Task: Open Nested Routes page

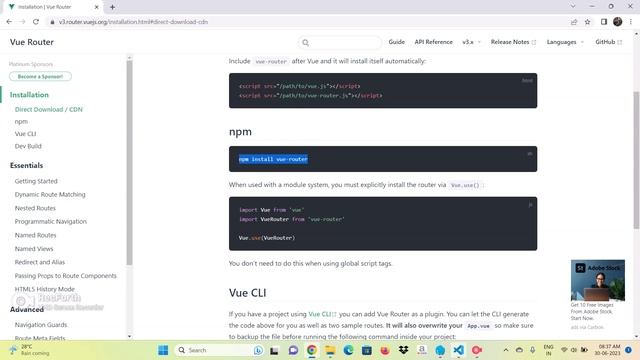Action: pos(35,208)
